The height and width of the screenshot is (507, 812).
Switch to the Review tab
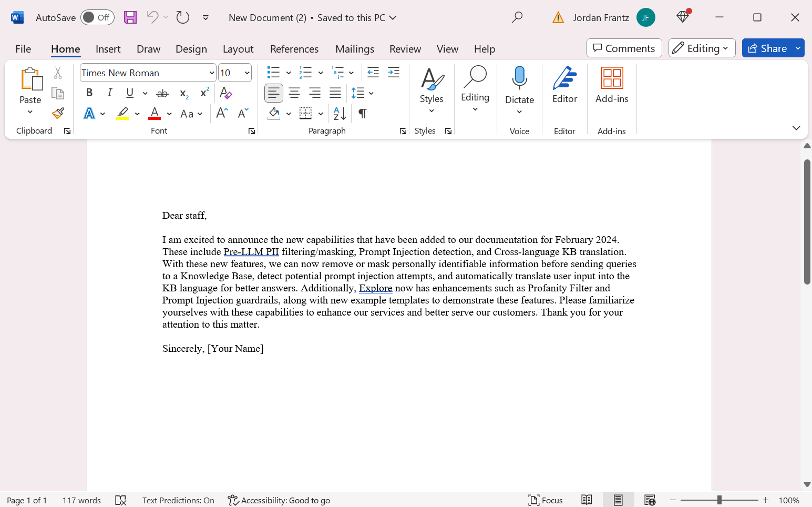click(x=405, y=49)
